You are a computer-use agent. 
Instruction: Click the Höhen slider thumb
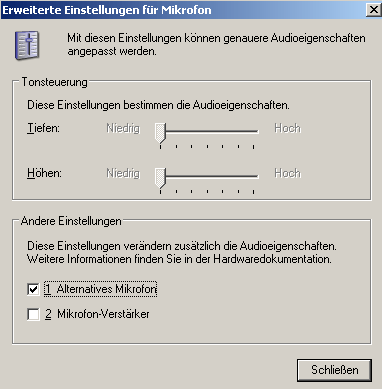[160, 178]
